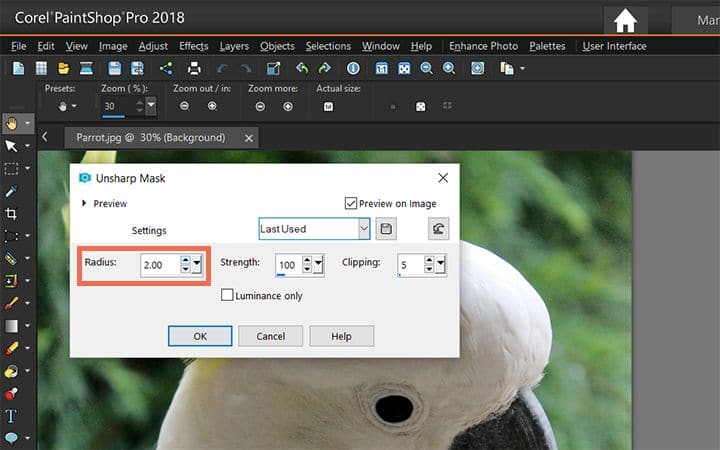Screen dimensions: 720x450
Task: Select the Dropper tool
Action: tap(11, 191)
